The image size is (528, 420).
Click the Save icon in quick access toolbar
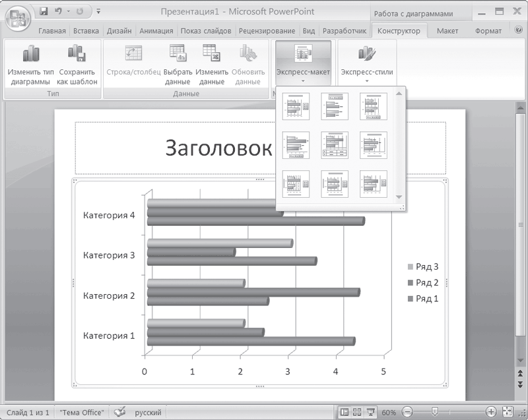pyautogui.click(x=44, y=11)
